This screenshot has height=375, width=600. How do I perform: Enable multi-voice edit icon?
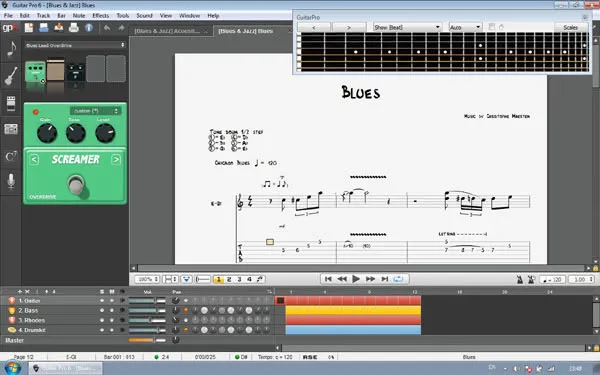coord(260,279)
